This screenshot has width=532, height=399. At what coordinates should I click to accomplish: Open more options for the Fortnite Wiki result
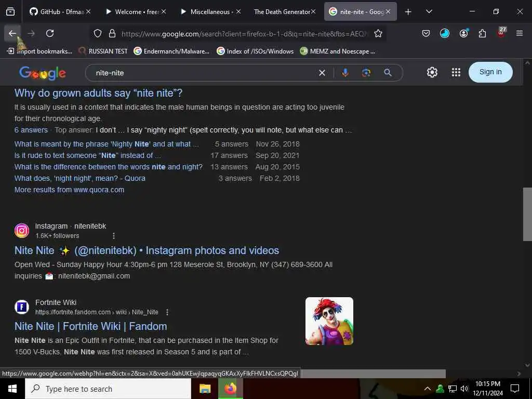point(167,312)
